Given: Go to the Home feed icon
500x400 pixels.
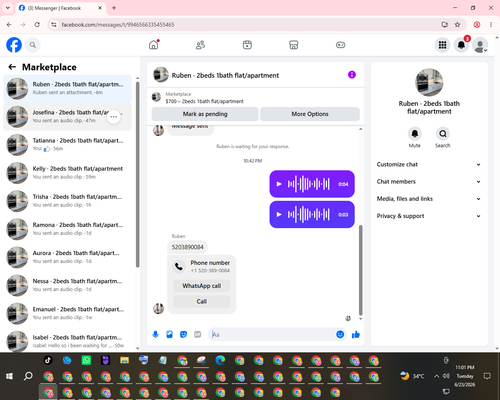Looking at the screenshot, I should [x=154, y=45].
